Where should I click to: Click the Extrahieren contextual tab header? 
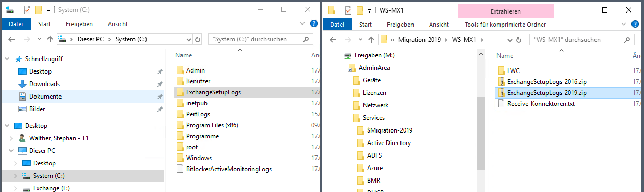506,11
